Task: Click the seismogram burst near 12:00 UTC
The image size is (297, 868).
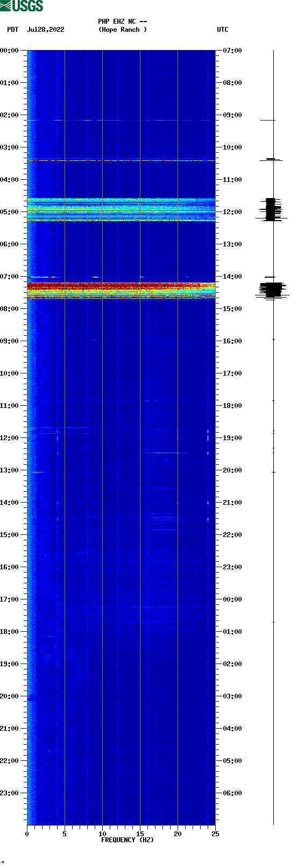Action: (272, 209)
